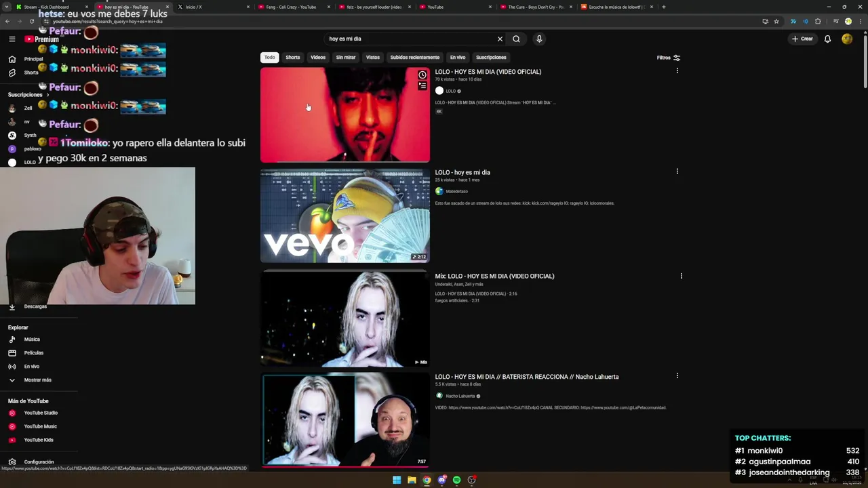Screen dimensions: 868x488
Task: Open the 'LOLO - hoy es mi dia' vevo thumbnail
Action: click(x=345, y=216)
